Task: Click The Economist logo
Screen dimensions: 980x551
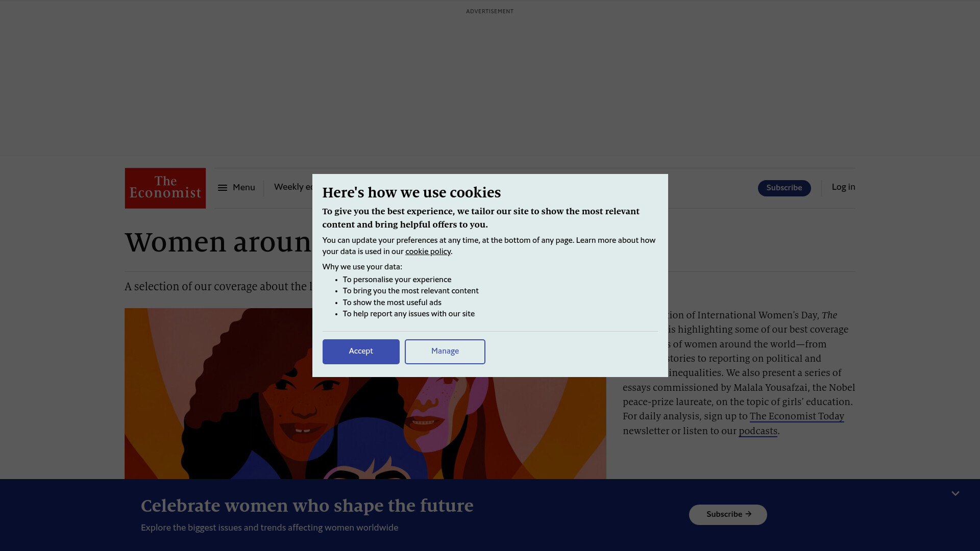Action: pyautogui.click(x=165, y=188)
